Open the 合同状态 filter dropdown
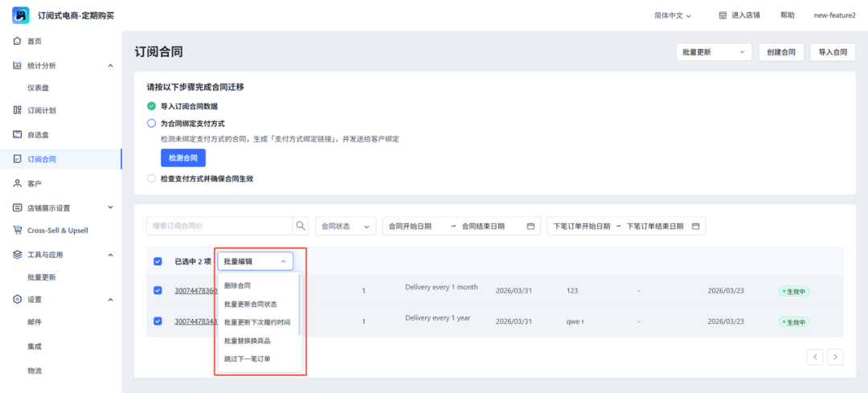This screenshot has height=393, width=868. click(x=346, y=227)
